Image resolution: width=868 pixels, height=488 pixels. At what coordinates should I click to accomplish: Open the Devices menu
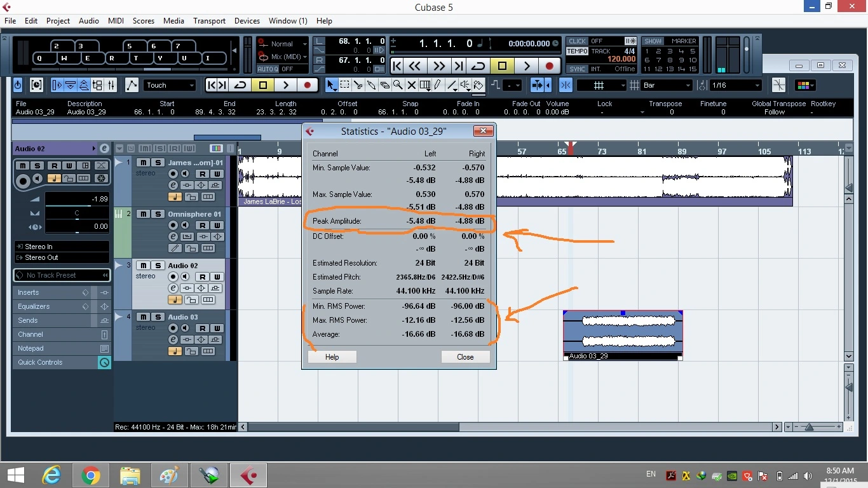click(247, 20)
